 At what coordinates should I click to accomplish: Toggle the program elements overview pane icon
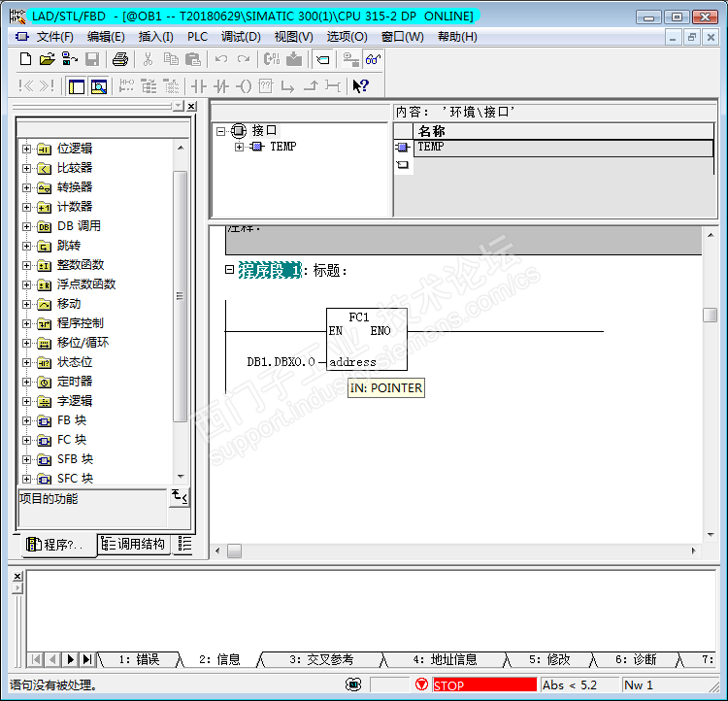pos(77,86)
